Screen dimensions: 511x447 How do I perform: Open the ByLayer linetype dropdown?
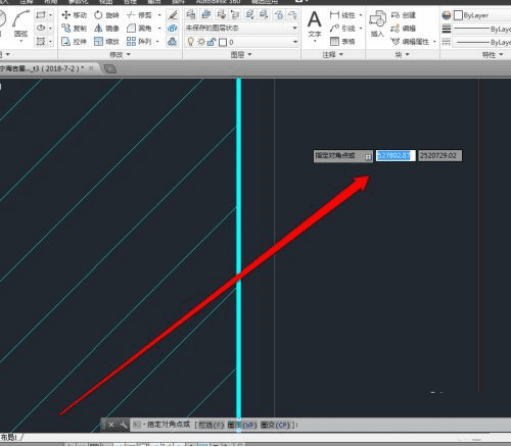(482, 42)
